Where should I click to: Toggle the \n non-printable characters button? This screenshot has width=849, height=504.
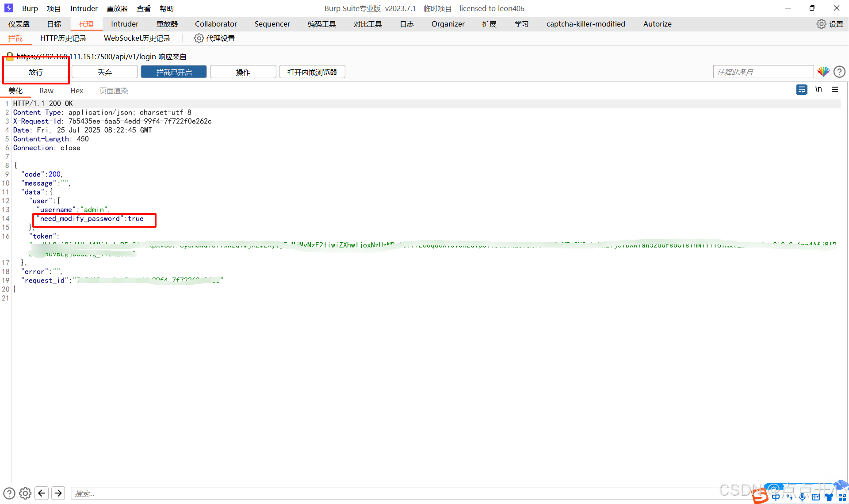(818, 90)
